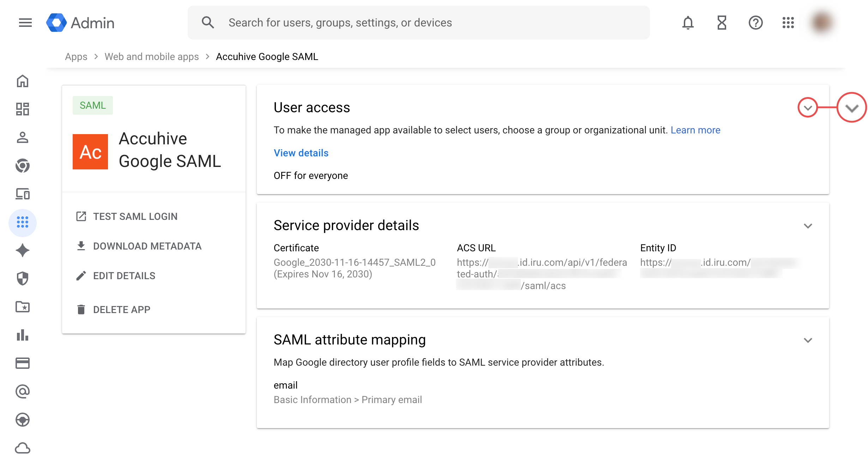Go to Apps breadcrumb
This screenshot has width=868, height=468.
(76, 56)
